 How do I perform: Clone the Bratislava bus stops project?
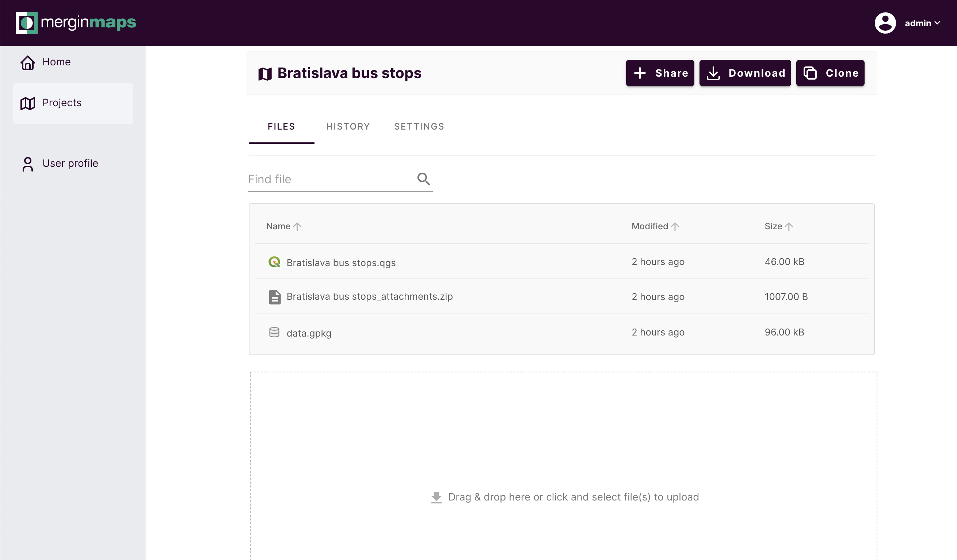(830, 73)
